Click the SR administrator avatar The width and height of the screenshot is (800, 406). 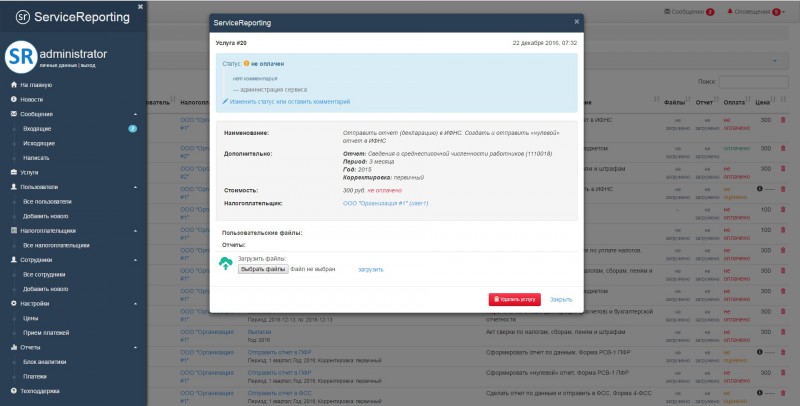[21, 57]
